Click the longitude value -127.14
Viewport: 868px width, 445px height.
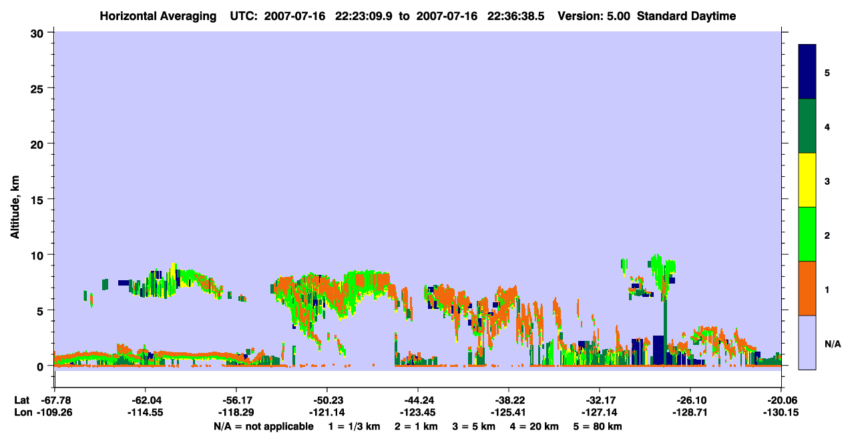tap(600, 413)
